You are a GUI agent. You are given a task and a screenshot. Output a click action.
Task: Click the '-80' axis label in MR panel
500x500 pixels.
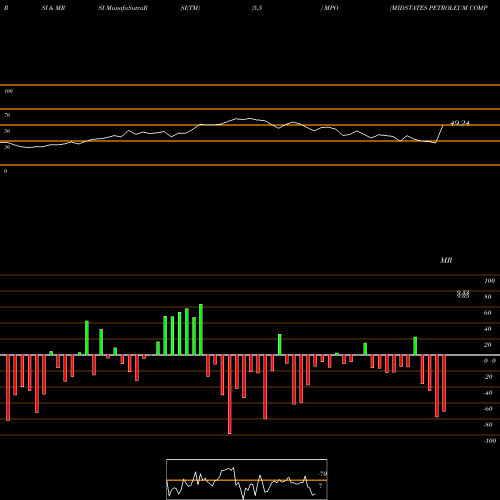click(x=488, y=425)
